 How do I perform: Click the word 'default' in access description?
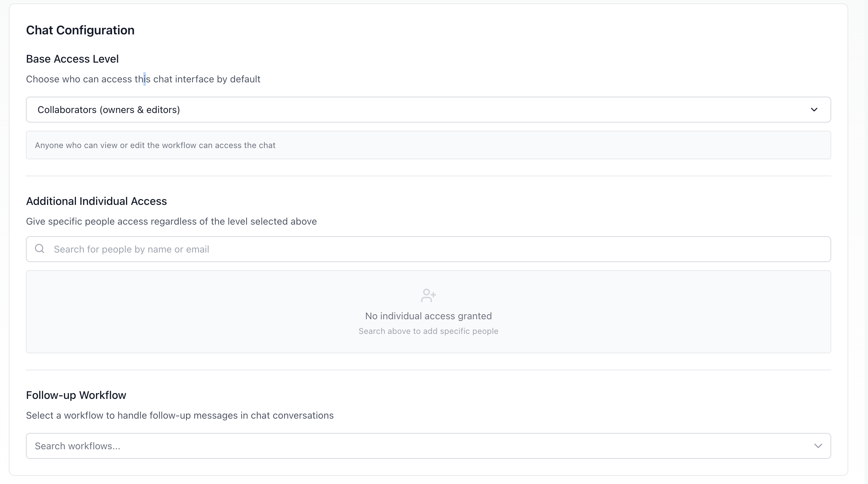tap(245, 79)
